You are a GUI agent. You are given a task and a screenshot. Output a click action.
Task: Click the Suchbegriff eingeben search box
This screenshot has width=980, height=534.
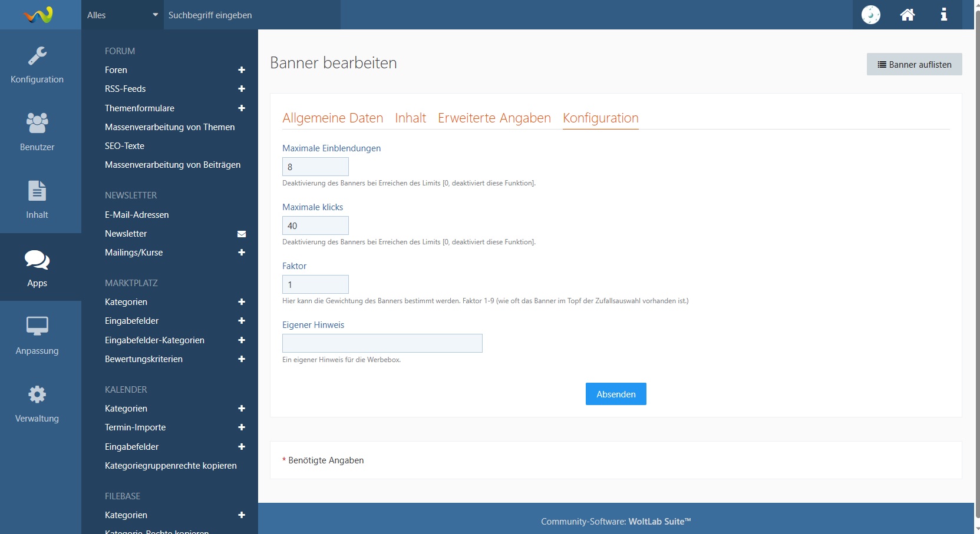tap(252, 15)
